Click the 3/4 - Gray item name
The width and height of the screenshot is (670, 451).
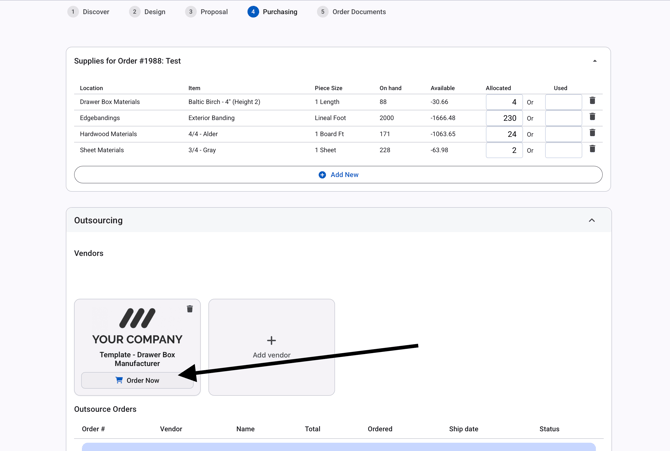pyautogui.click(x=202, y=150)
